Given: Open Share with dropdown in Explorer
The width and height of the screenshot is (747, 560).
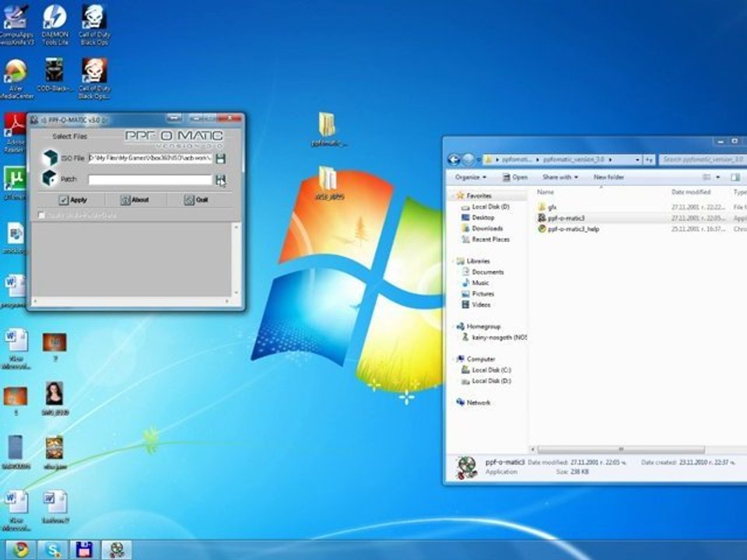Looking at the screenshot, I should 559,177.
